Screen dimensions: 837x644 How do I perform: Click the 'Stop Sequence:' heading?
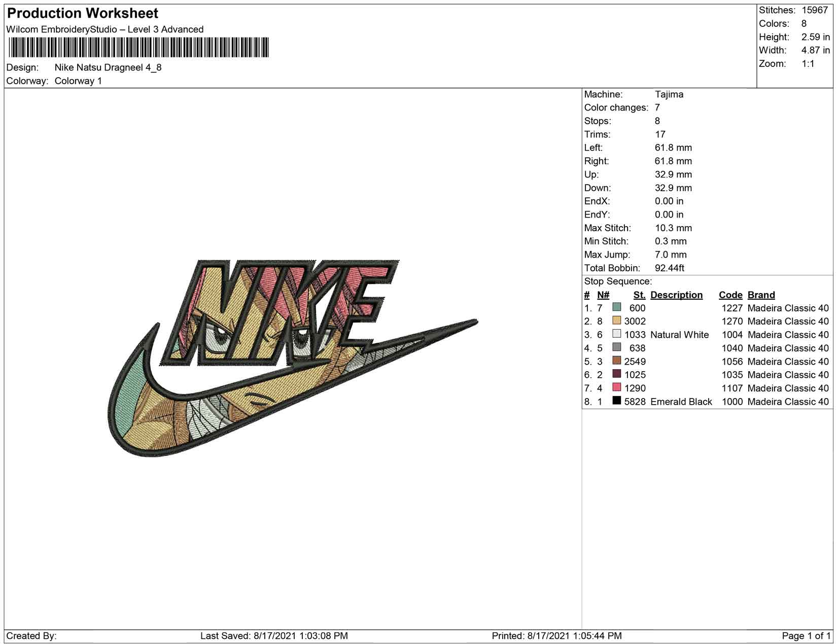pos(618,281)
